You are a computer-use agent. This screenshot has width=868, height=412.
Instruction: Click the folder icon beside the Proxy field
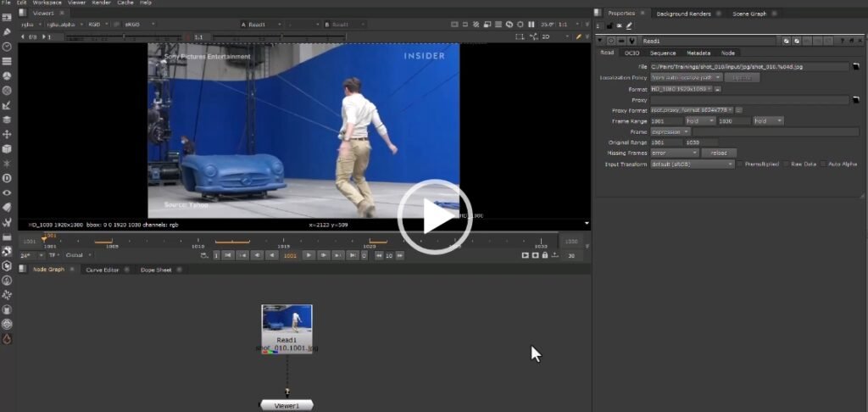(856, 100)
